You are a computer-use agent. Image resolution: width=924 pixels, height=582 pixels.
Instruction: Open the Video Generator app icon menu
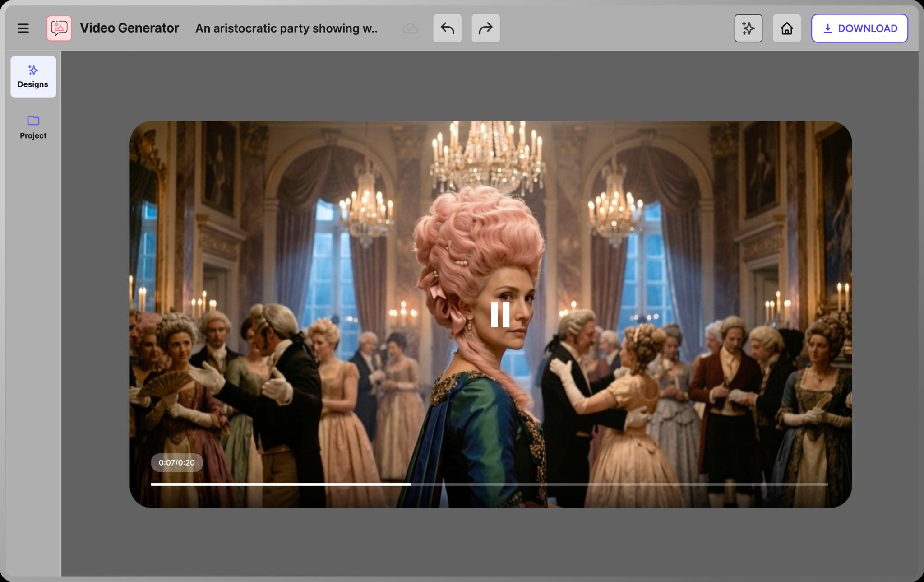[60, 28]
